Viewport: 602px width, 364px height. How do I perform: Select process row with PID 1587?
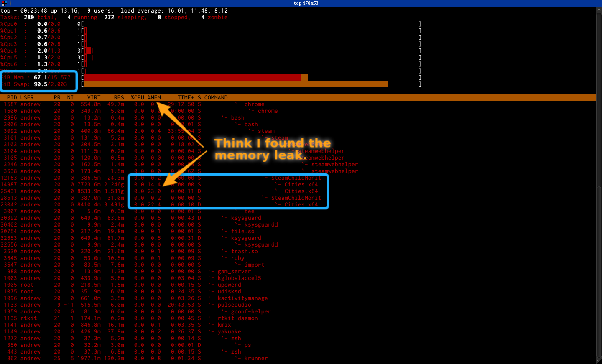point(298,104)
